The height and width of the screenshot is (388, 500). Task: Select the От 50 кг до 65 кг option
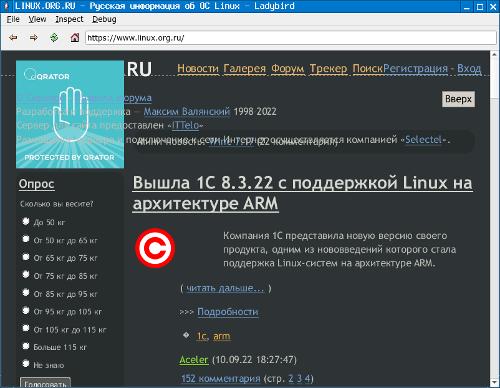coord(26,239)
